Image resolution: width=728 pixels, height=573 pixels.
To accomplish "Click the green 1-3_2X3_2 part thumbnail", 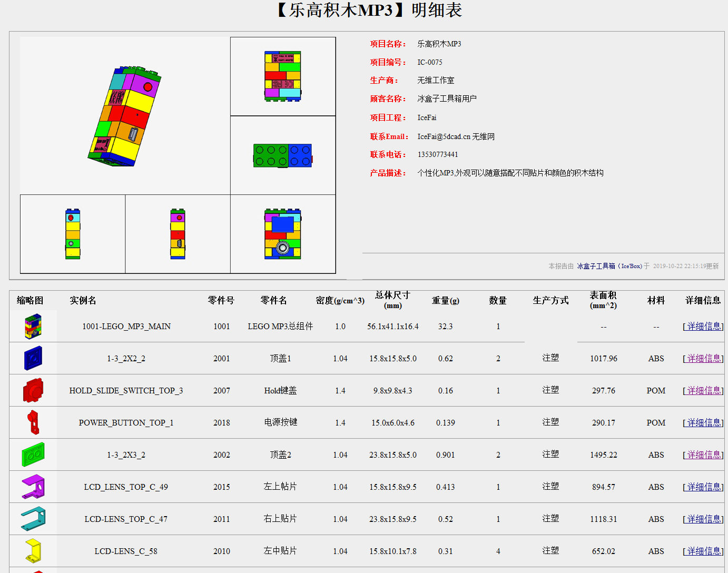I will 33,455.
